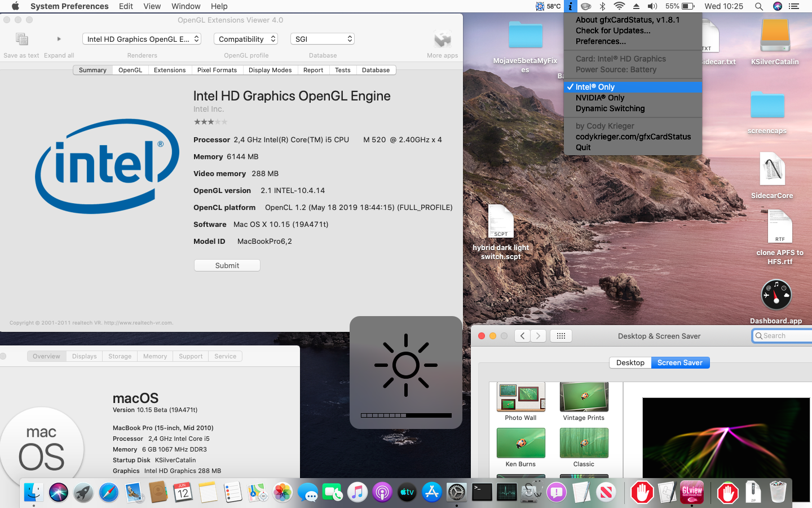Open Disk Utility in the Dock
Screen dimensions: 812x508
coord(532,492)
